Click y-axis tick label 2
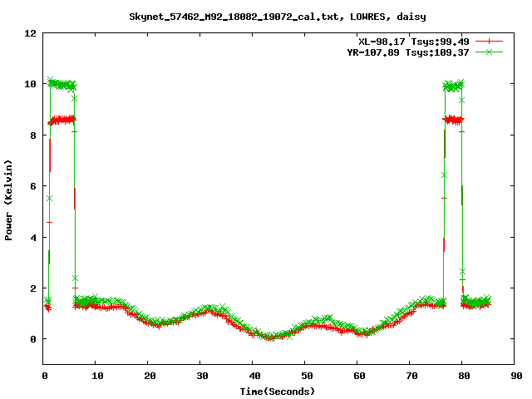 point(33,288)
